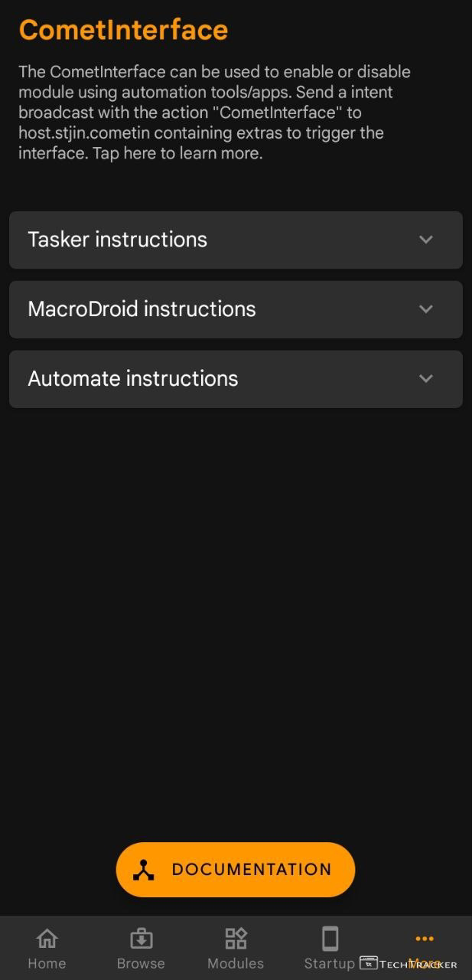Tap the Startup phone icon
The height and width of the screenshot is (980, 472).
click(x=330, y=938)
